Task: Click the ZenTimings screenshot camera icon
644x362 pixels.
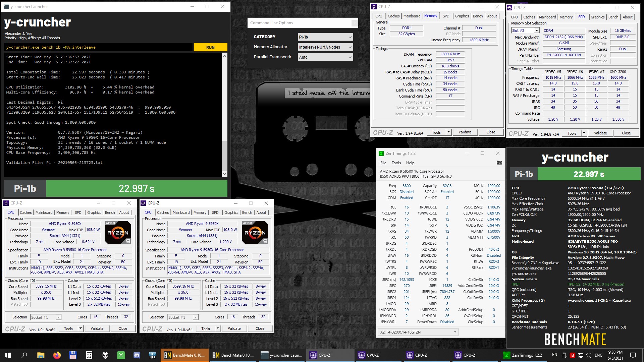Action: point(499,162)
